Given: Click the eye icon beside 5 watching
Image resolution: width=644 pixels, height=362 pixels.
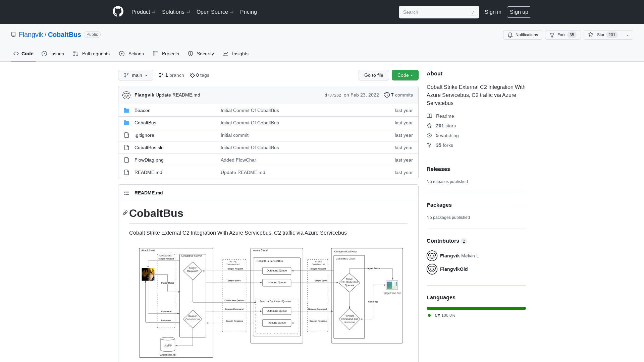Looking at the screenshot, I should pyautogui.click(x=429, y=135).
